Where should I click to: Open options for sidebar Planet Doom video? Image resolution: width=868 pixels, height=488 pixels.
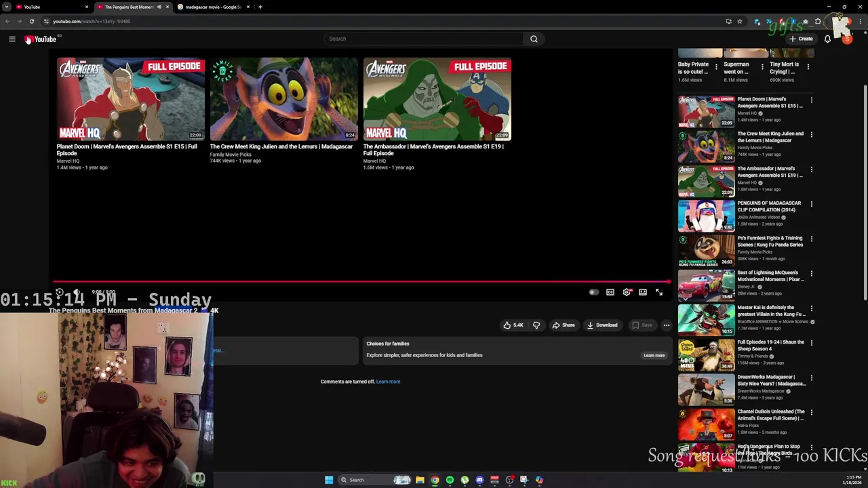click(x=811, y=100)
